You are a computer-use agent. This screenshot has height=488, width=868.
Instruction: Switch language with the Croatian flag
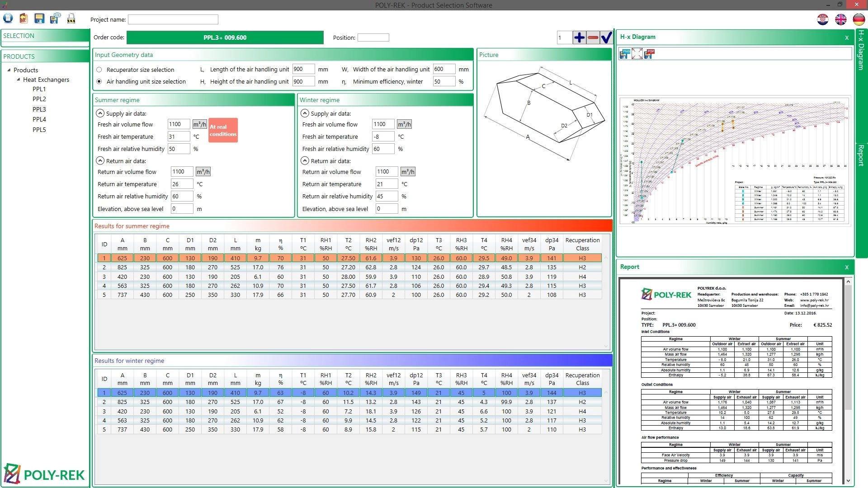tap(823, 19)
